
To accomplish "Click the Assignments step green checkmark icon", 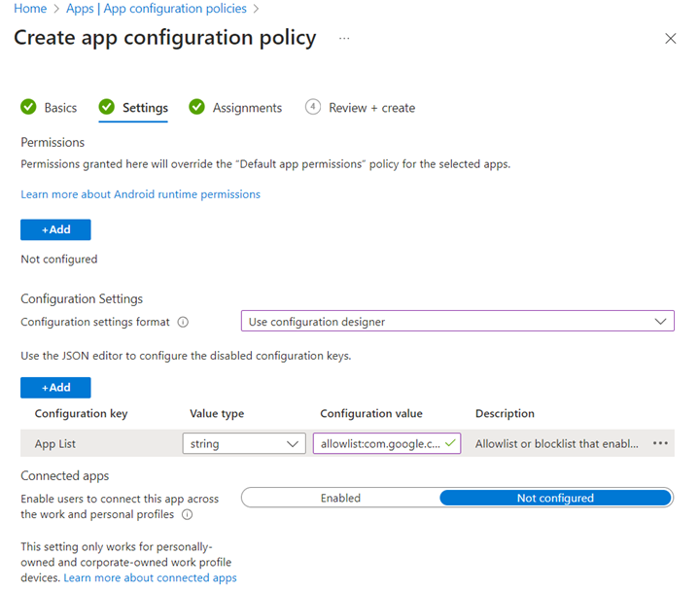I will pyautogui.click(x=196, y=107).
